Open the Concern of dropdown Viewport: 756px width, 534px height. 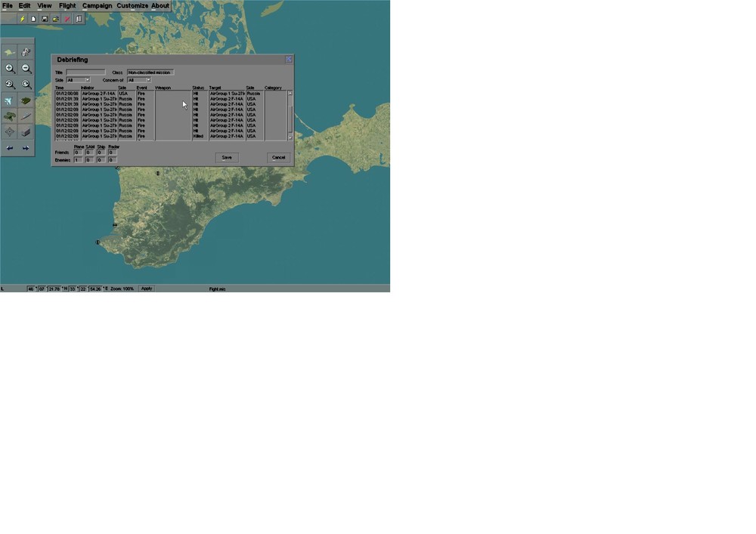139,80
